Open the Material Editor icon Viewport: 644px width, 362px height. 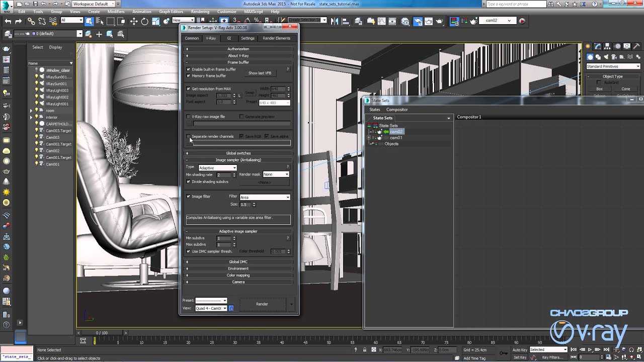click(405, 21)
